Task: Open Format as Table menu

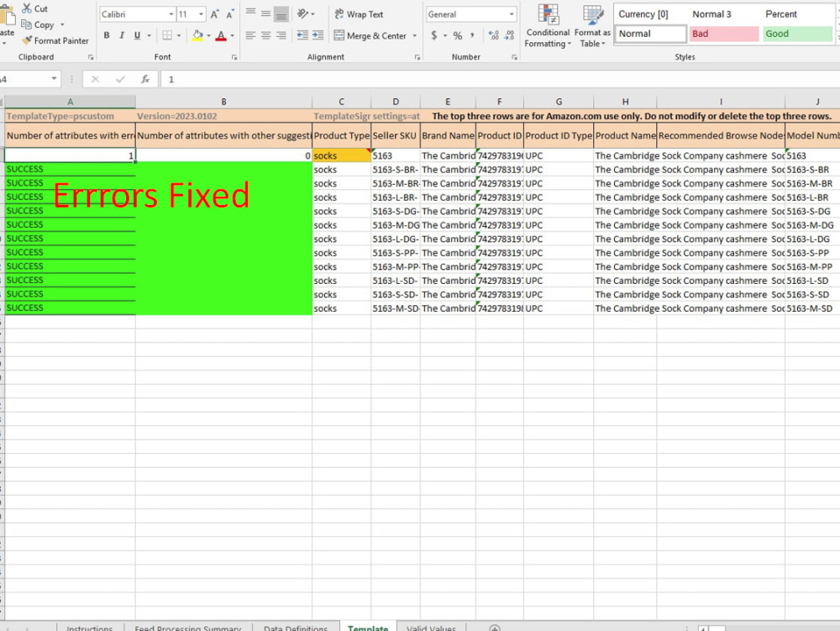Action: [592, 25]
